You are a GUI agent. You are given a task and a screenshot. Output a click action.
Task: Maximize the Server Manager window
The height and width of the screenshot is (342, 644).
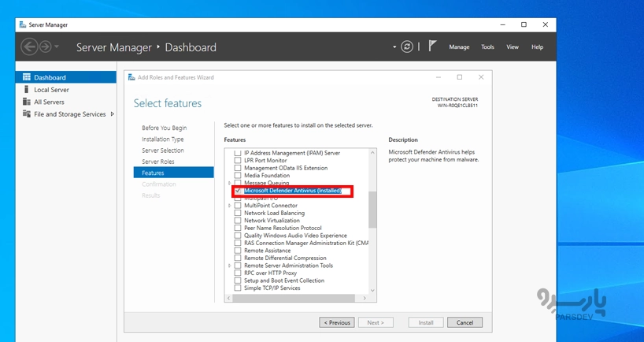click(524, 24)
